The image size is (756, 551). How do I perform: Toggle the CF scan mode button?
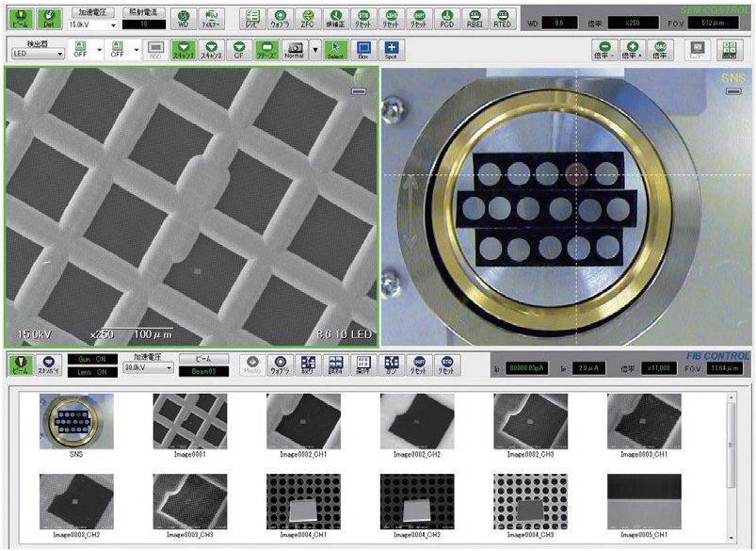tap(238, 50)
